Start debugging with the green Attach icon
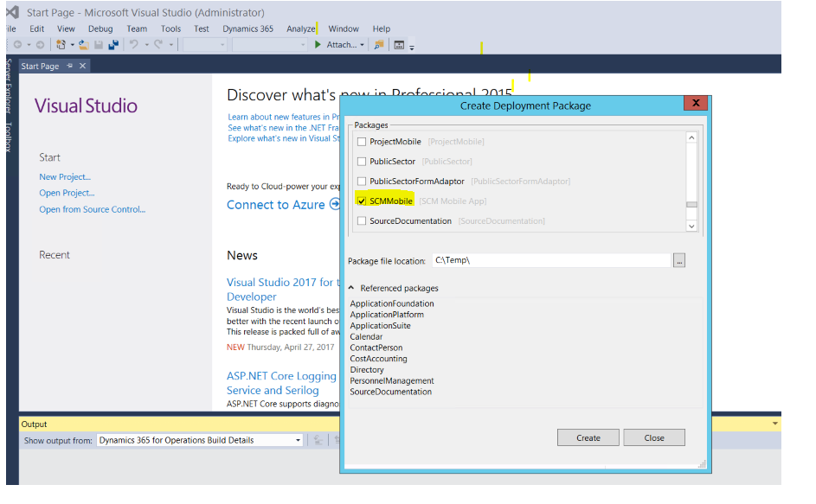This screenshot has height=504, width=816. [x=318, y=44]
